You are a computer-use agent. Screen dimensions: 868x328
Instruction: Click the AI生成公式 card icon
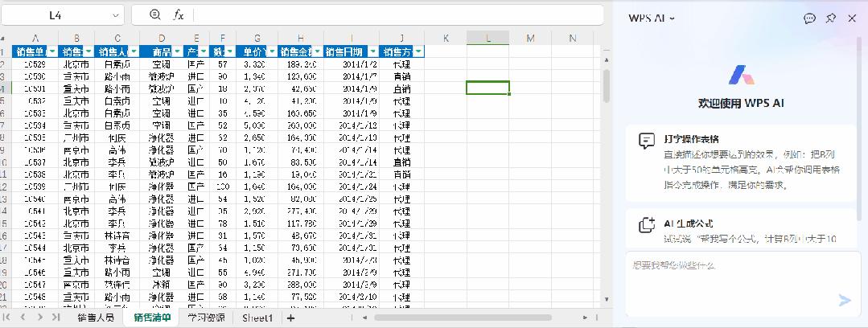pos(647,224)
